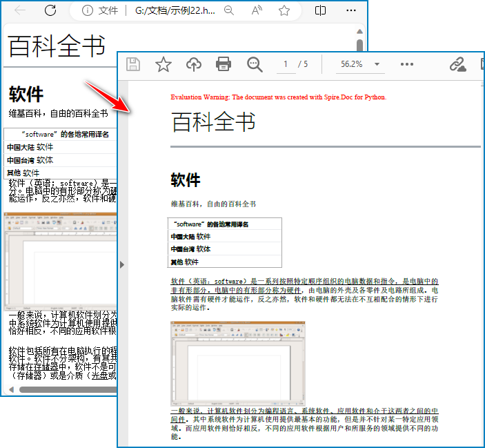Click the site info icon in address bar

click(x=88, y=10)
